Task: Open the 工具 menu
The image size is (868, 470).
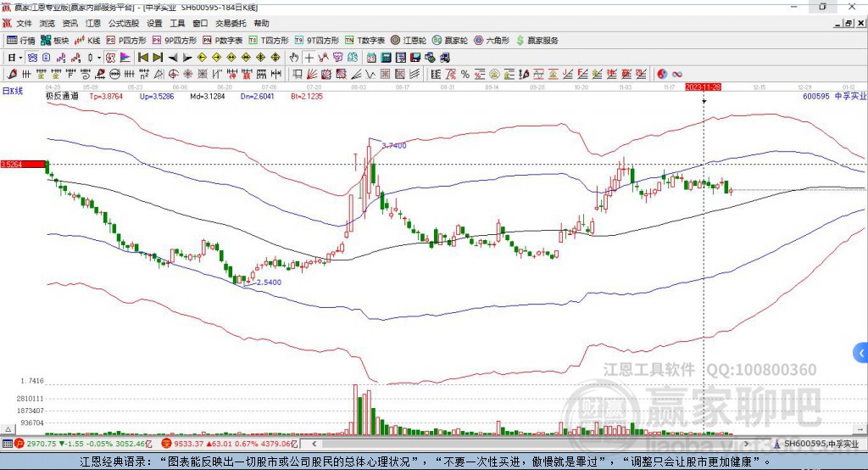Action: pyautogui.click(x=177, y=23)
